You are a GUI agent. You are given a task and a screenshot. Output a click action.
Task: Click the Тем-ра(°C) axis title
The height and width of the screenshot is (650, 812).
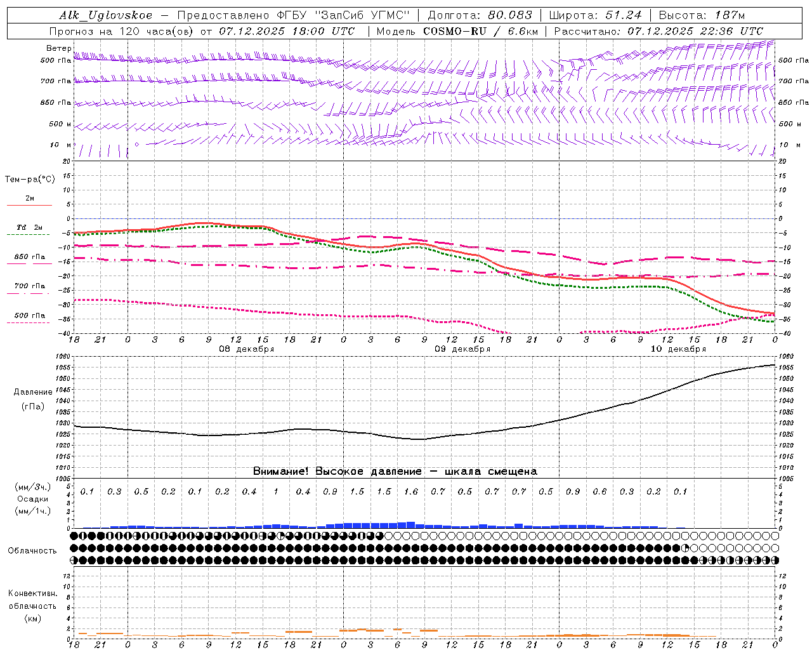[30, 180]
